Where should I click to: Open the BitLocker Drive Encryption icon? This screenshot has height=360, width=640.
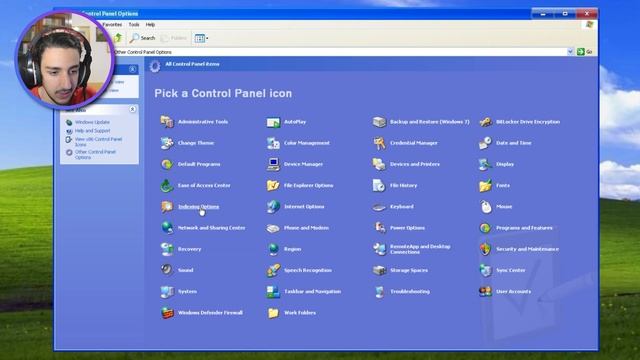point(485,122)
